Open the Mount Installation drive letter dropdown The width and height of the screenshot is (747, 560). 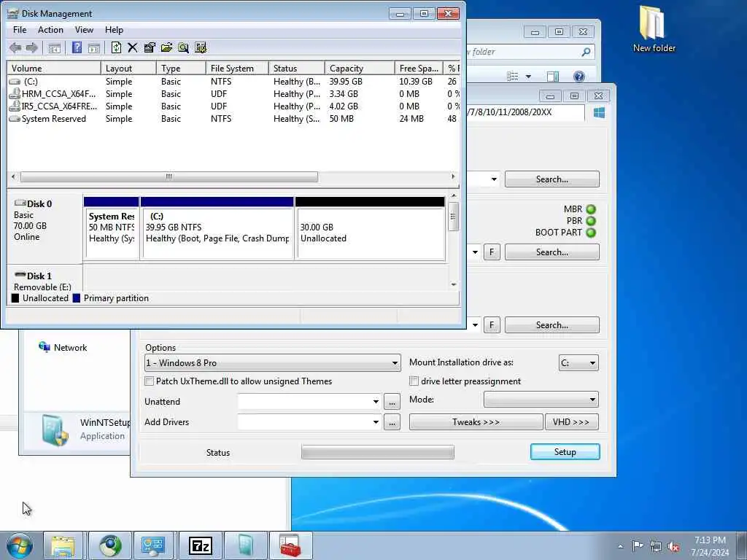pyautogui.click(x=578, y=363)
